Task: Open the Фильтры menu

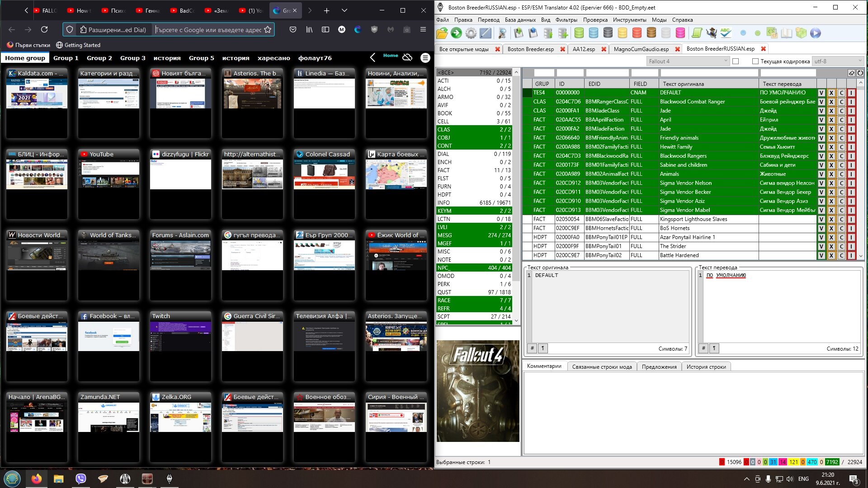Action: 566,20
